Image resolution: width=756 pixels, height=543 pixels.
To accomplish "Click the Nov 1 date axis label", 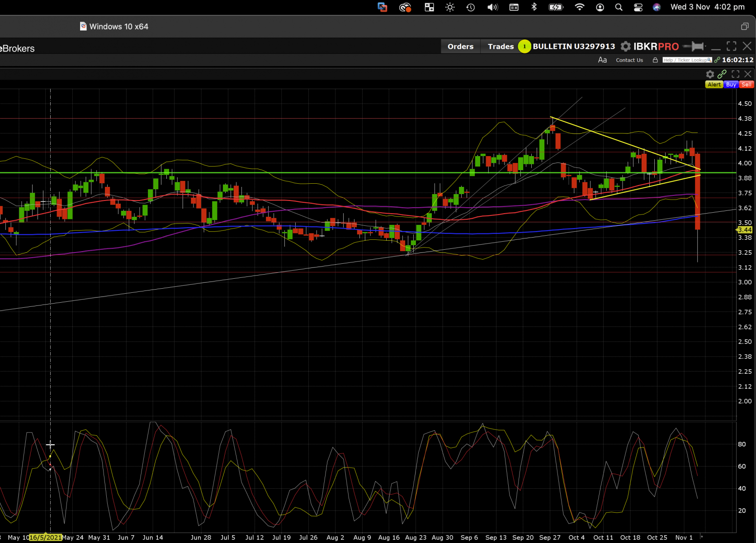I will point(684,538).
